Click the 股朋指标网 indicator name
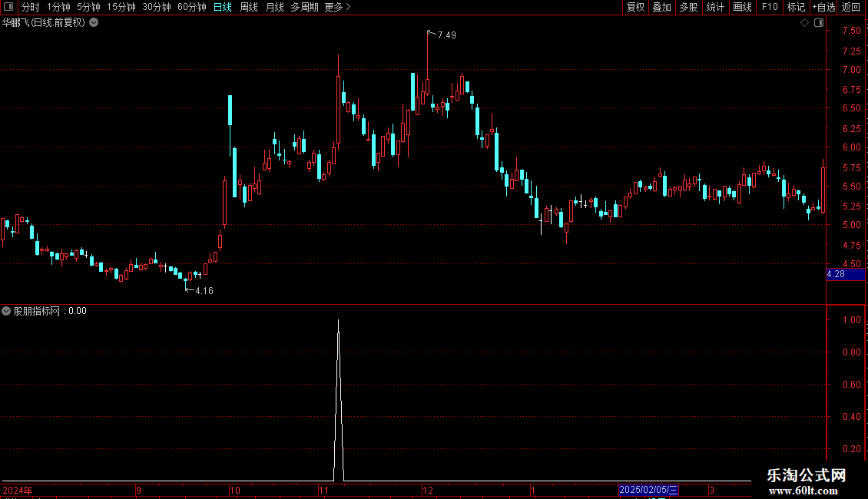Image resolution: width=868 pixels, height=499 pixels. [37, 311]
